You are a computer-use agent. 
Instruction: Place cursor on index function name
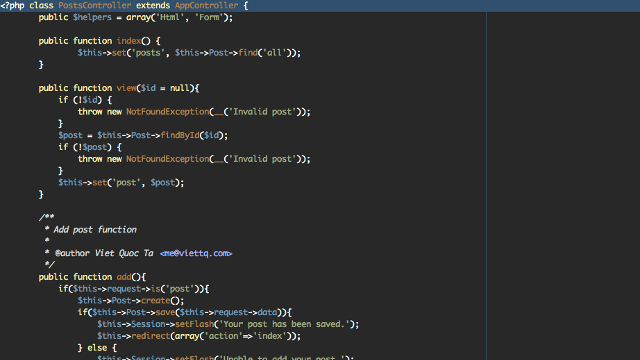click(x=129, y=41)
